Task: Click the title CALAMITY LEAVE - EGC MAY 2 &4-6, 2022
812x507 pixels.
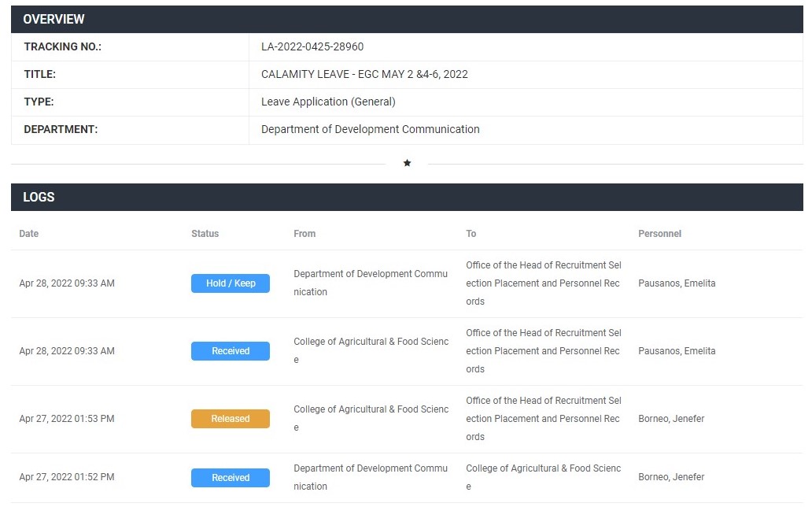Action: point(364,75)
